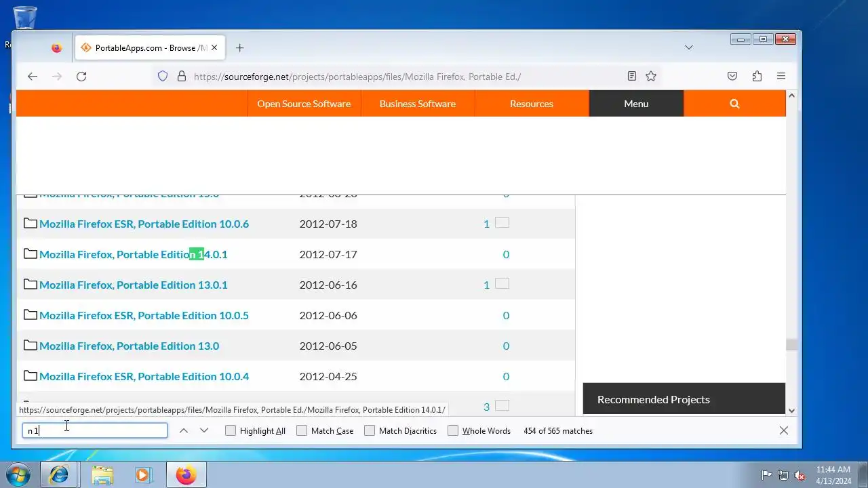Open Mozilla Firefox, Portable Edition 13.0.1 link
868x488 pixels.
tap(134, 285)
